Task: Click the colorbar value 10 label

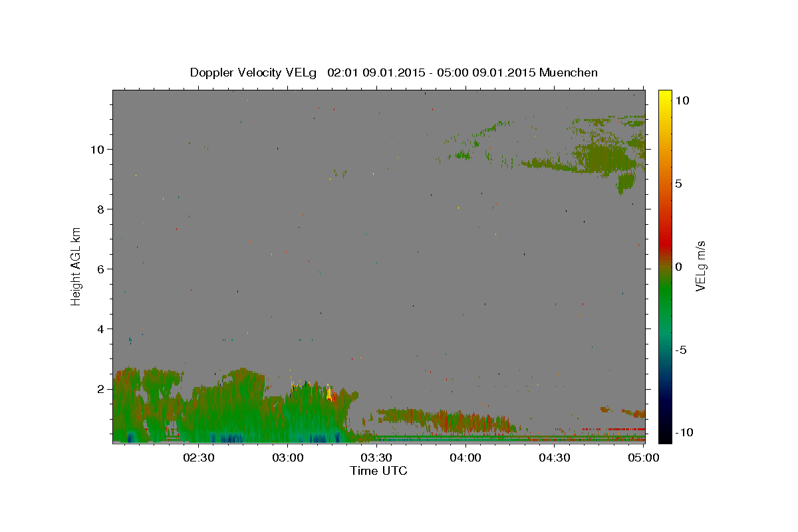Action: 682,100
